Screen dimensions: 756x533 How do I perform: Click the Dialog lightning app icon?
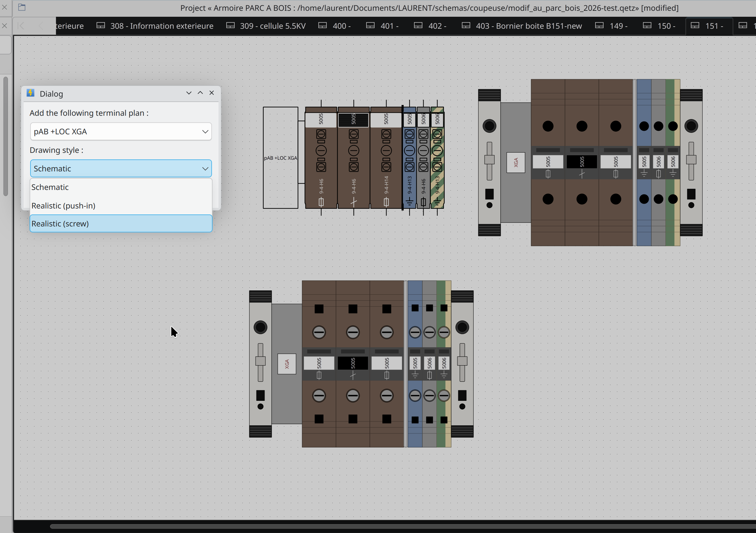[30, 93]
